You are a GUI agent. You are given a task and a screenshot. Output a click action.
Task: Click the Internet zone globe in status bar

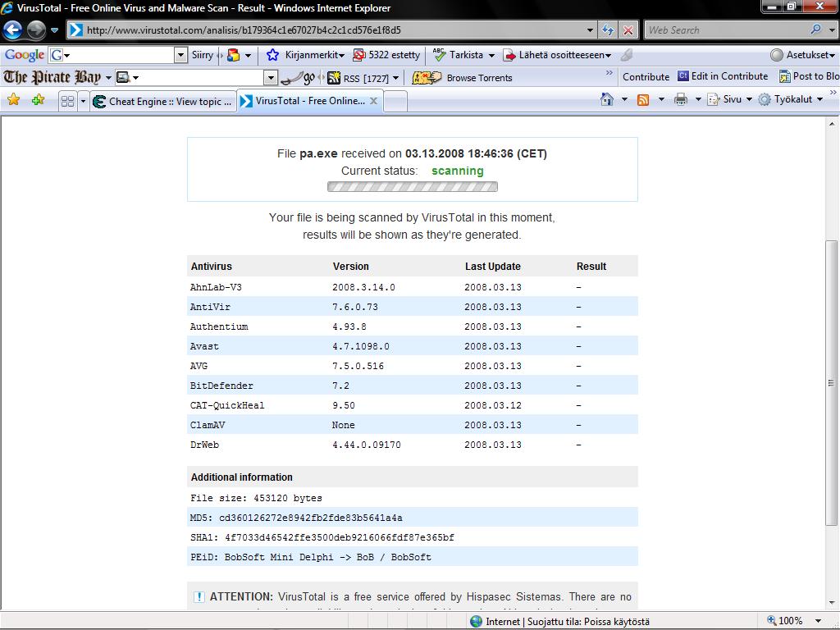pyautogui.click(x=476, y=622)
